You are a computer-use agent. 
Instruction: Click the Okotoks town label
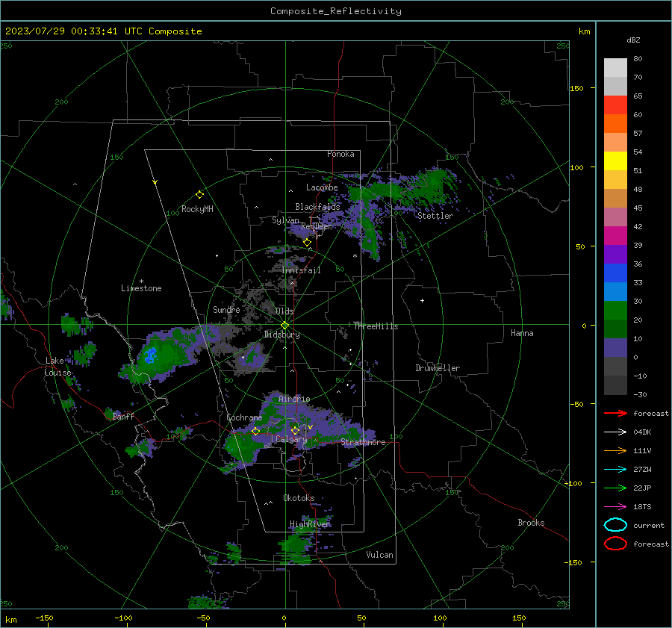pyautogui.click(x=299, y=498)
